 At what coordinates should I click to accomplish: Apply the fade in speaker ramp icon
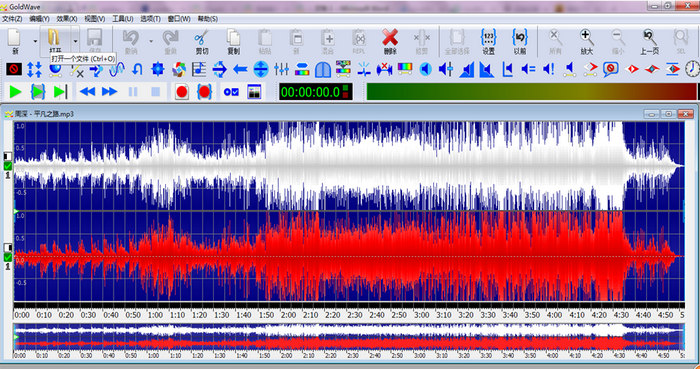coord(467,69)
